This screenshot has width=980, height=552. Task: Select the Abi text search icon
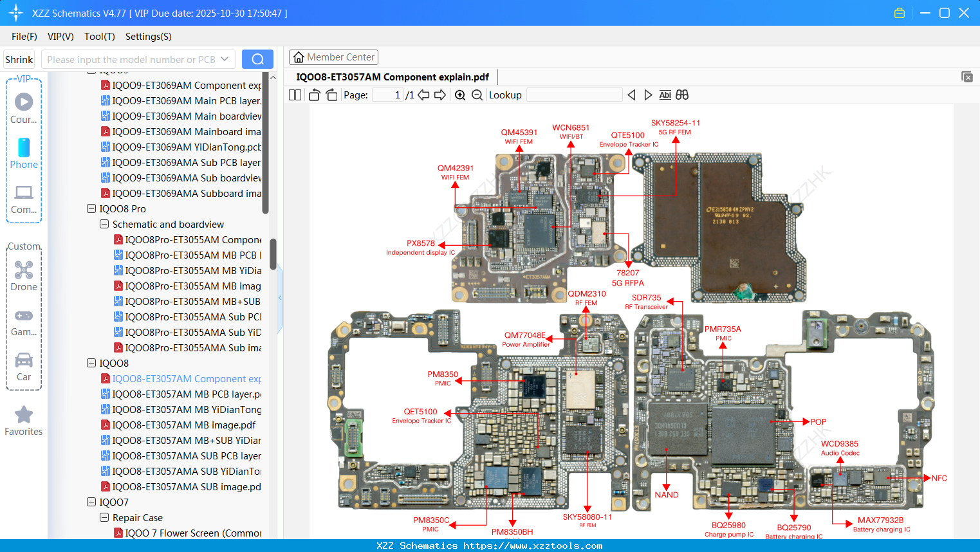(665, 95)
